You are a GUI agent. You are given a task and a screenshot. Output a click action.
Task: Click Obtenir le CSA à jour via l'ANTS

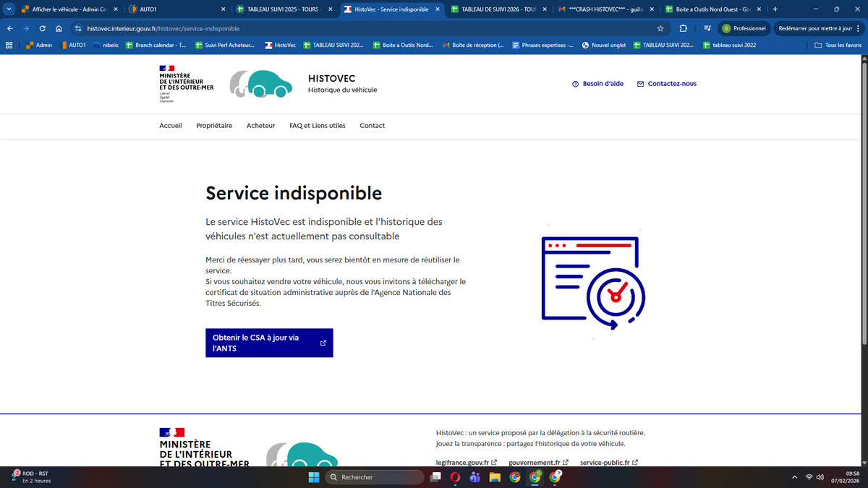[x=269, y=343]
